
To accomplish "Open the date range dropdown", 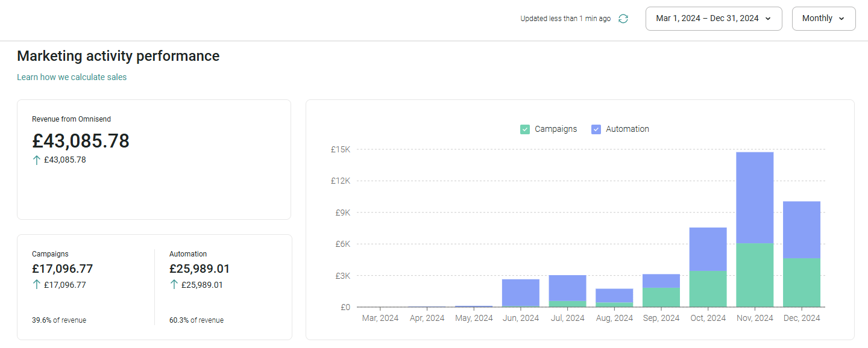I will pos(714,19).
